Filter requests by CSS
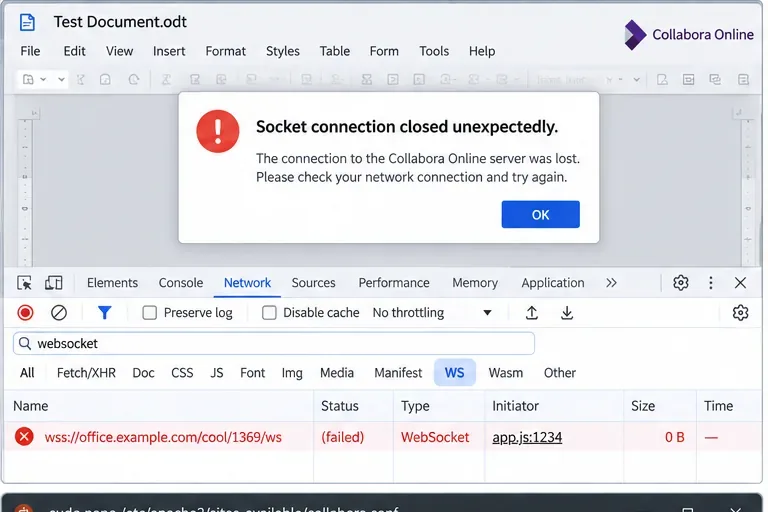Screen dimensions: 768x512 tap(182, 373)
